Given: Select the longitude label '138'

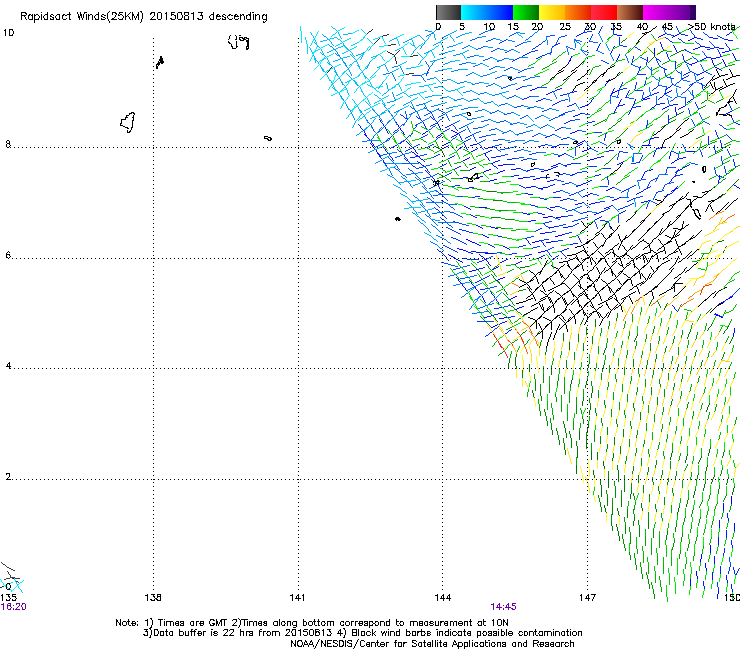Looking at the screenshot, I should pos(153,598).
